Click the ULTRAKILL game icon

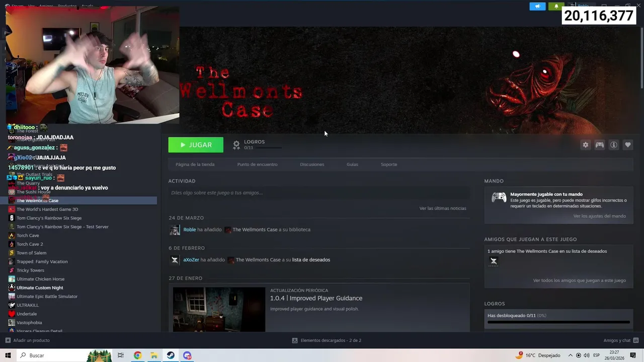[12, 305]
